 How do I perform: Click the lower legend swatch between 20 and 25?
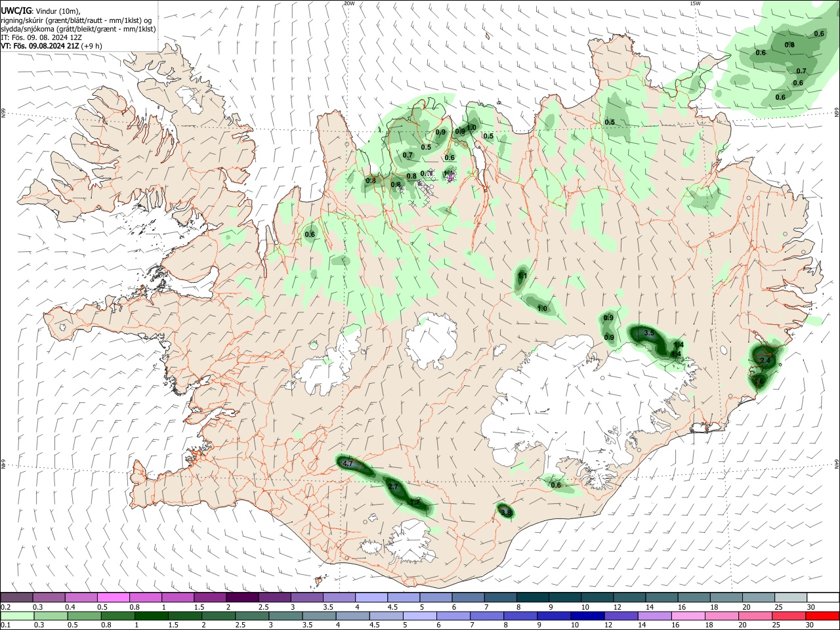(x=757, y=616)
